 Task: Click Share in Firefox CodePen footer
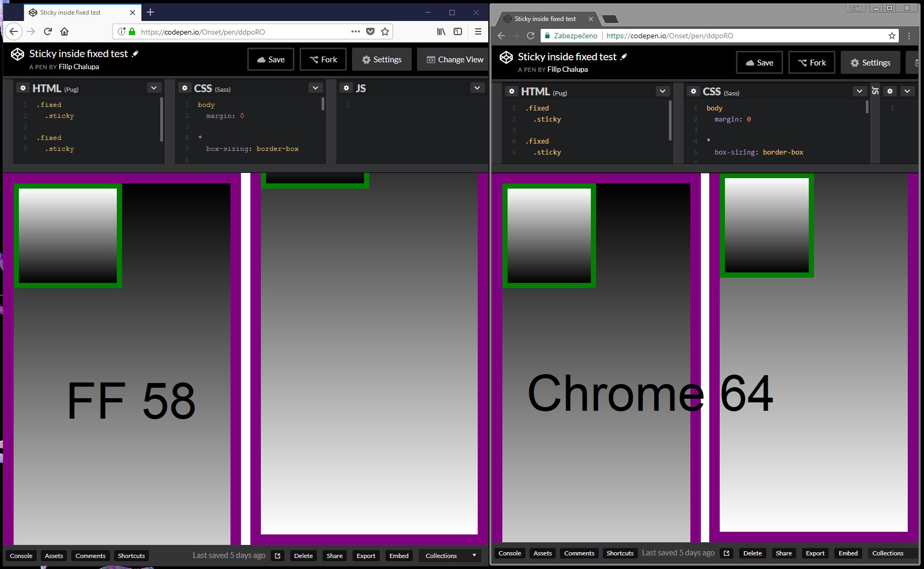(334, 555)
